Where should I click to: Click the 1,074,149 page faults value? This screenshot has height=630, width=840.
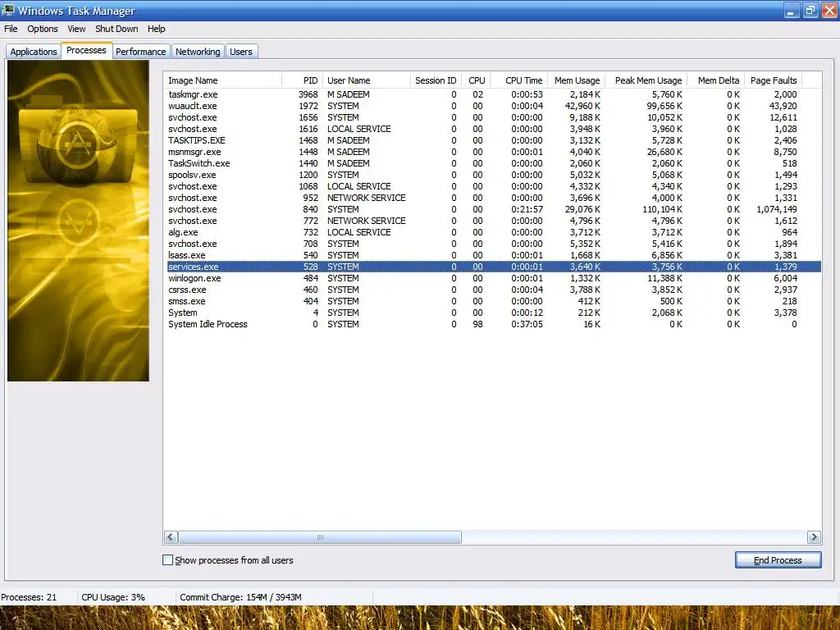point(777,209)
